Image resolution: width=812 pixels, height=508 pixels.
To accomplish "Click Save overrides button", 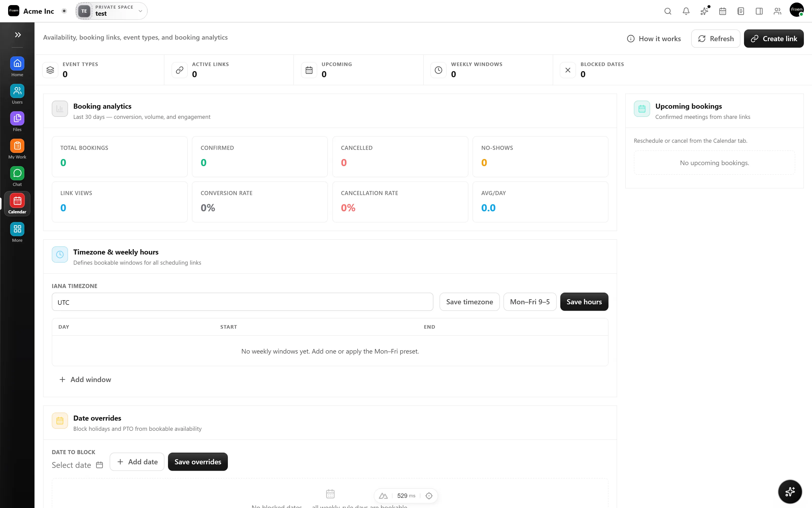I will click(198, 462).
